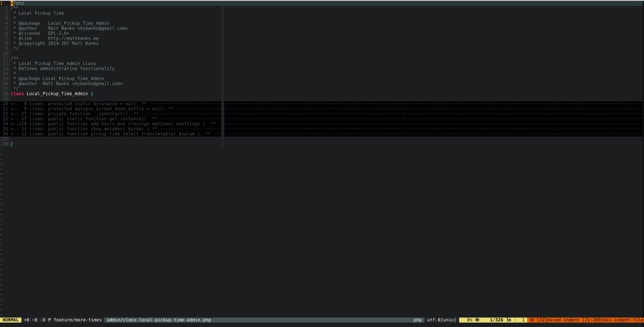Click the git branch icon in statusline
The image size is (644, 327).
[50, 320]
